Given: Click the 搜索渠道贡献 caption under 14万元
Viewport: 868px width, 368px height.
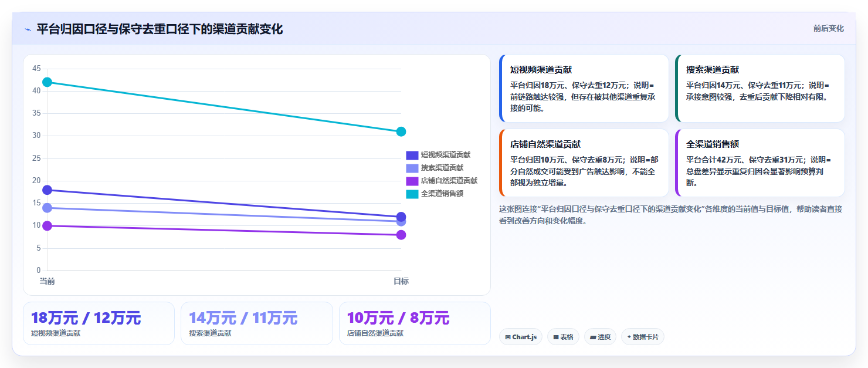Looking at the screenshot, I should [210, 333].
